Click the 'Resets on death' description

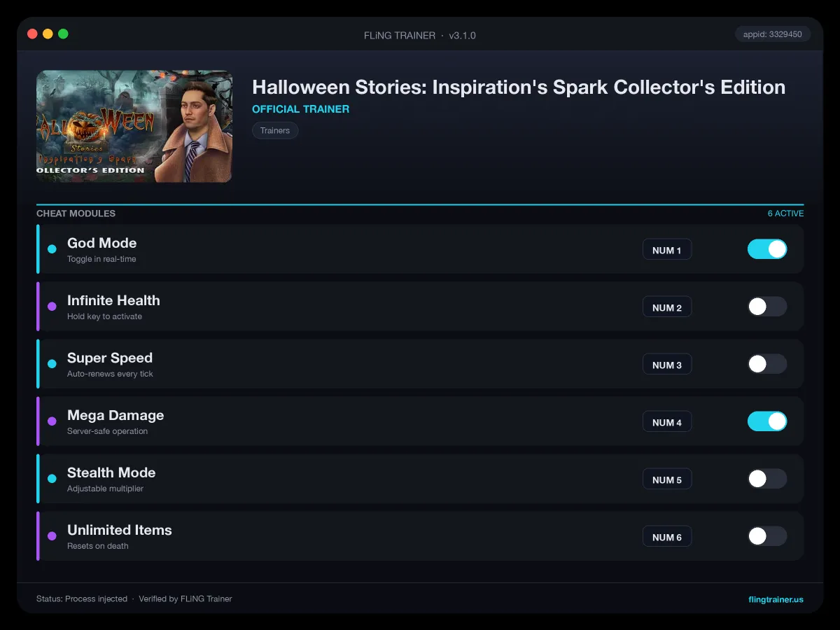tap(97, 546)
